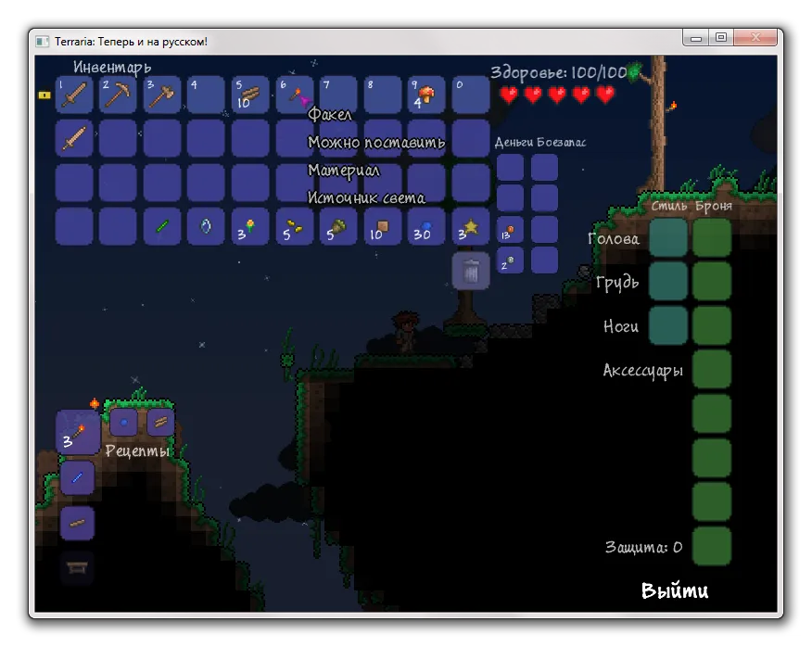812x647 pixels.
Task: Click the gel ingredient slot by Рецепты
Action: point(124,422)
